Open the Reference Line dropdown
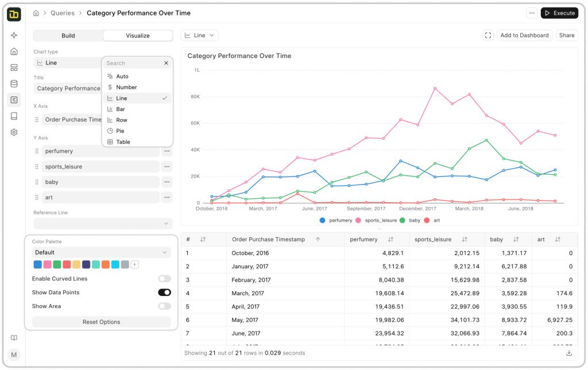This screenshot has height=370, width=588. [103, 223]
